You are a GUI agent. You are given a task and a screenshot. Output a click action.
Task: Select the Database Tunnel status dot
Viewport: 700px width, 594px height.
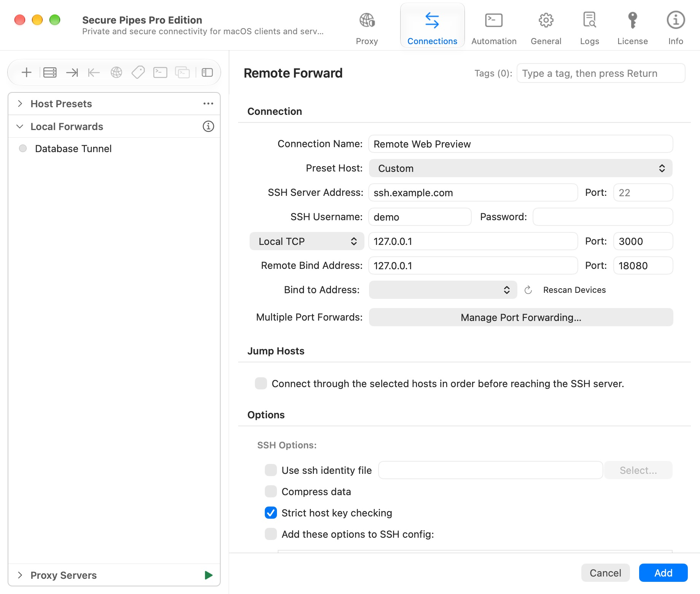(x=23, y=148)
